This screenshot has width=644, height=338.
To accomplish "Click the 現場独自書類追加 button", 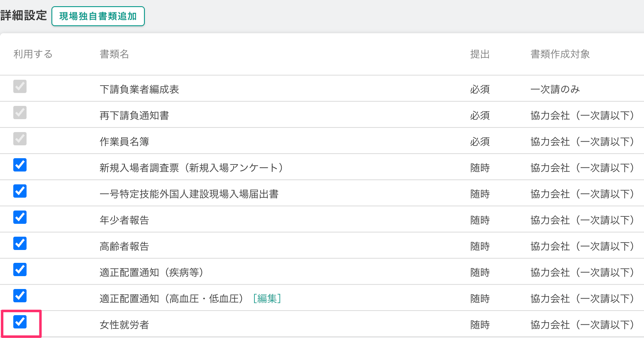I will (98, 16).
